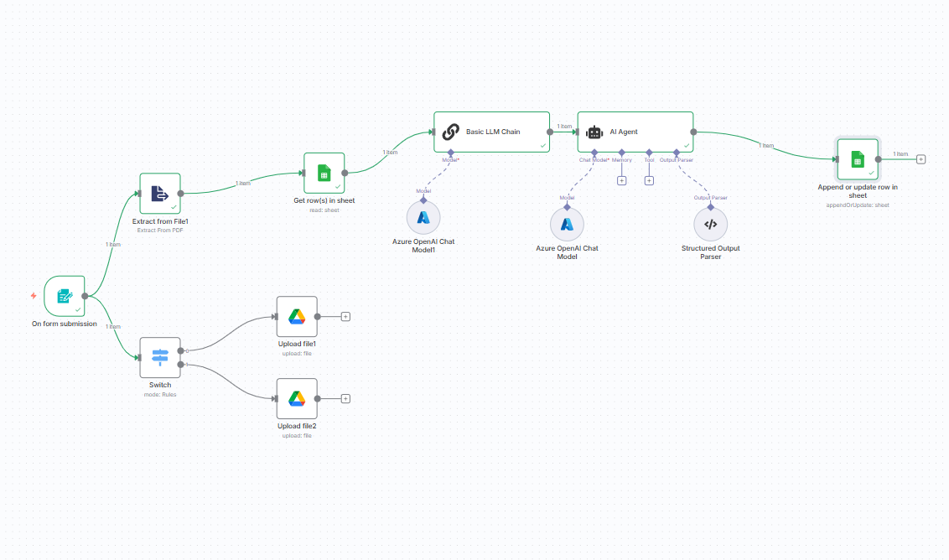The height and width of the screenshot is (560, 949).
Task: Click the output handle of AI Agent
Action: tap(693, 132)
